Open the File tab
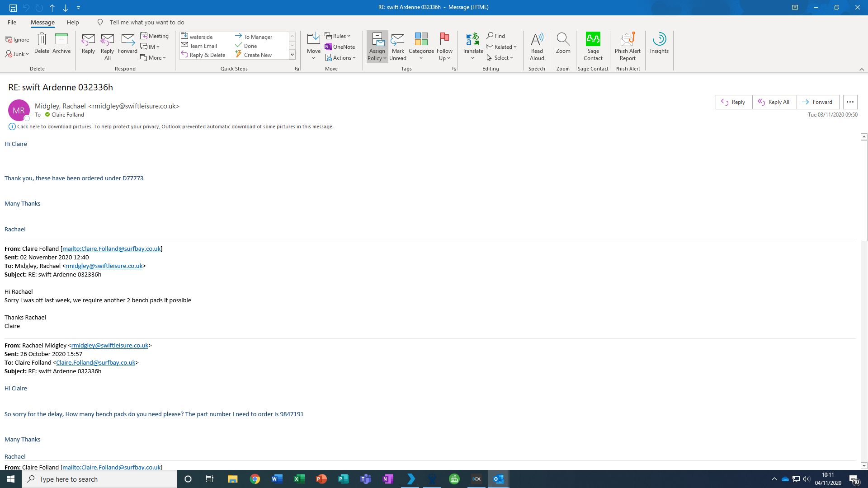868x488 pixels. 12,22
